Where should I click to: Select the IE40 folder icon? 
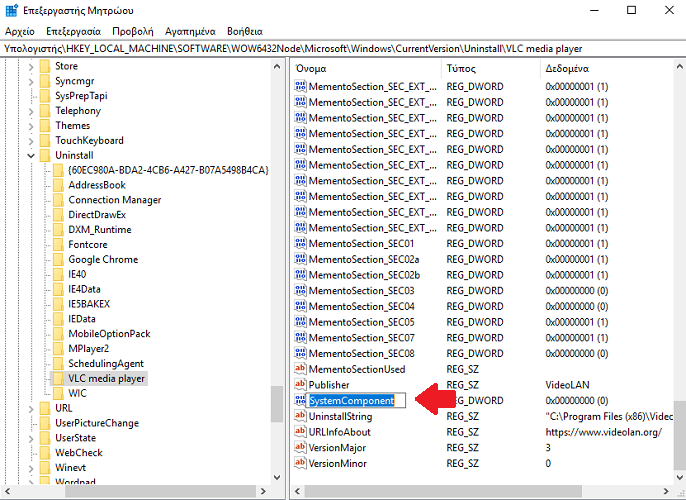(58, 274)
